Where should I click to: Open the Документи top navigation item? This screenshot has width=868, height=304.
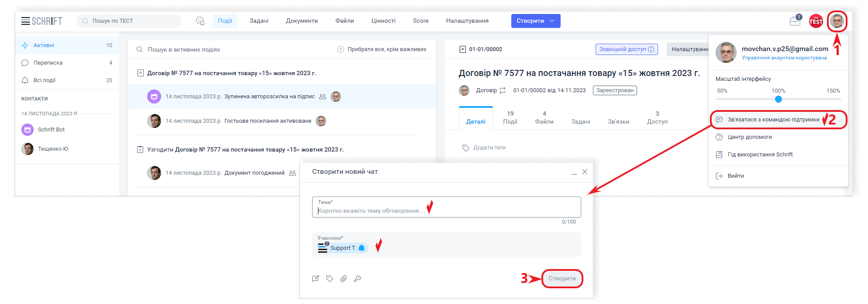[x=302, y=21]
